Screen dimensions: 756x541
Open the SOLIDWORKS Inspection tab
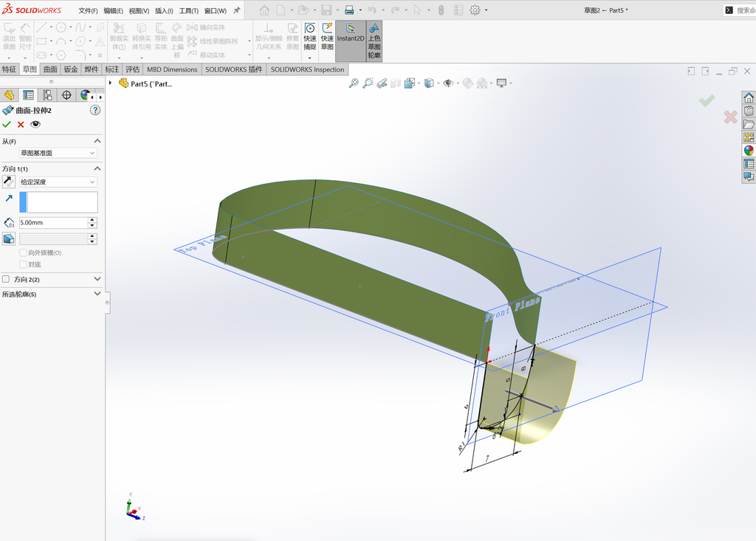click(307, 69)
